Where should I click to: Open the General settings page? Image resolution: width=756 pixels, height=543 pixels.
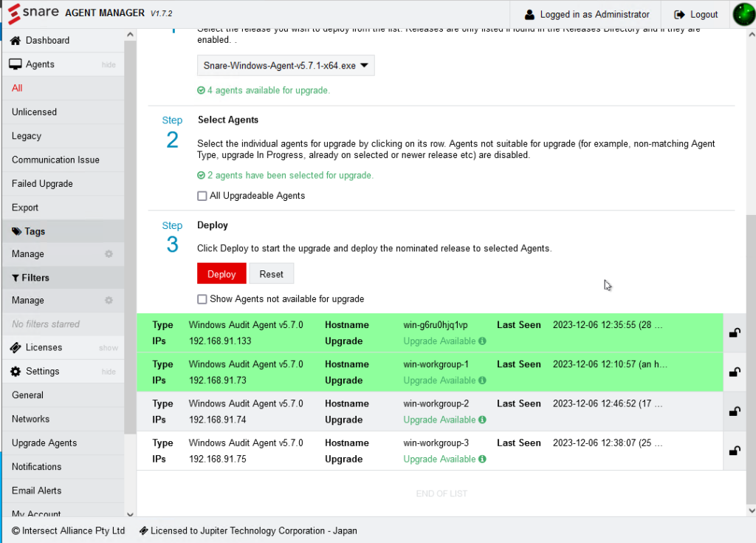click(x=63, y=395)
